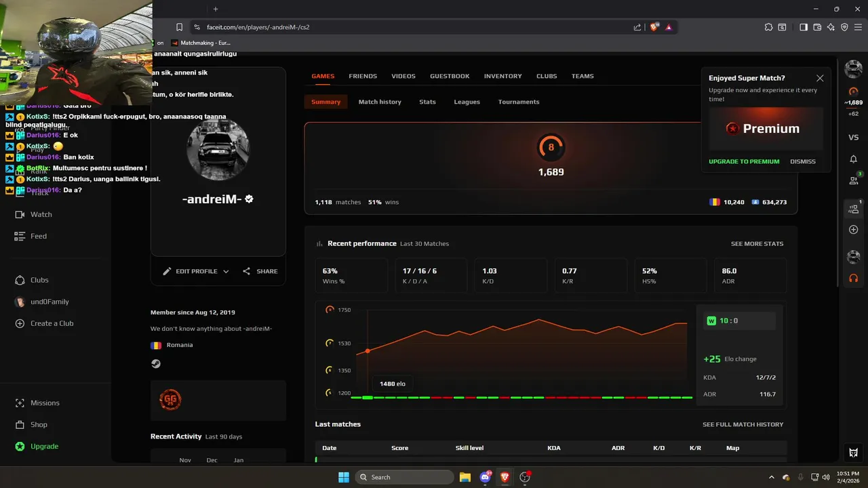Select the Summary sub-tab
This screenshot has width=868, height=488.
(326, 102)
